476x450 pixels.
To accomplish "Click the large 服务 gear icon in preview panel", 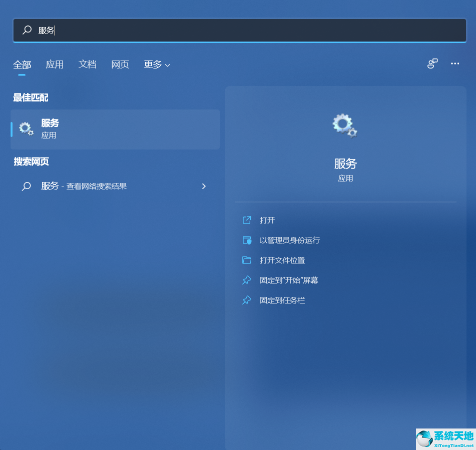I will pyautogui.click(x=344, y=126).
